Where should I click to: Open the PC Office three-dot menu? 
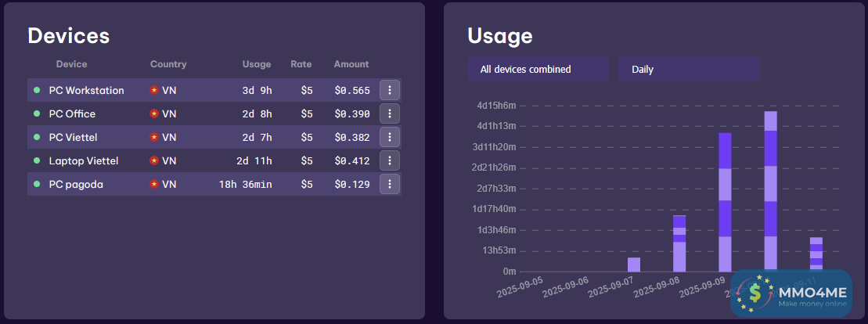click(x=390, y=113)
